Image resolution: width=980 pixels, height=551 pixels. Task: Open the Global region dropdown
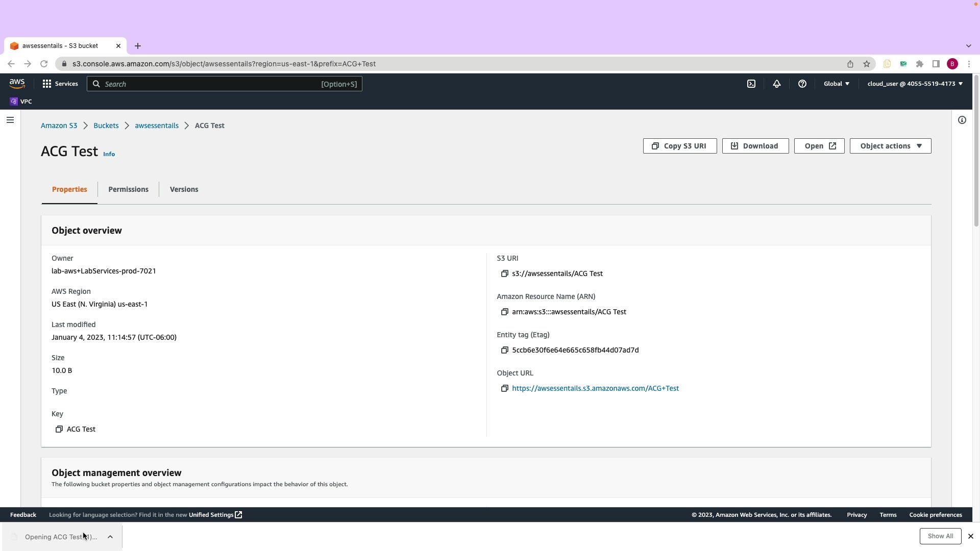click(x=836, y=84)
